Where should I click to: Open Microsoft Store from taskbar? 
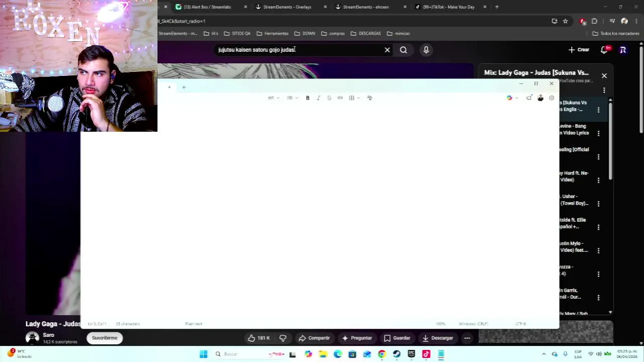click(352, 354)
